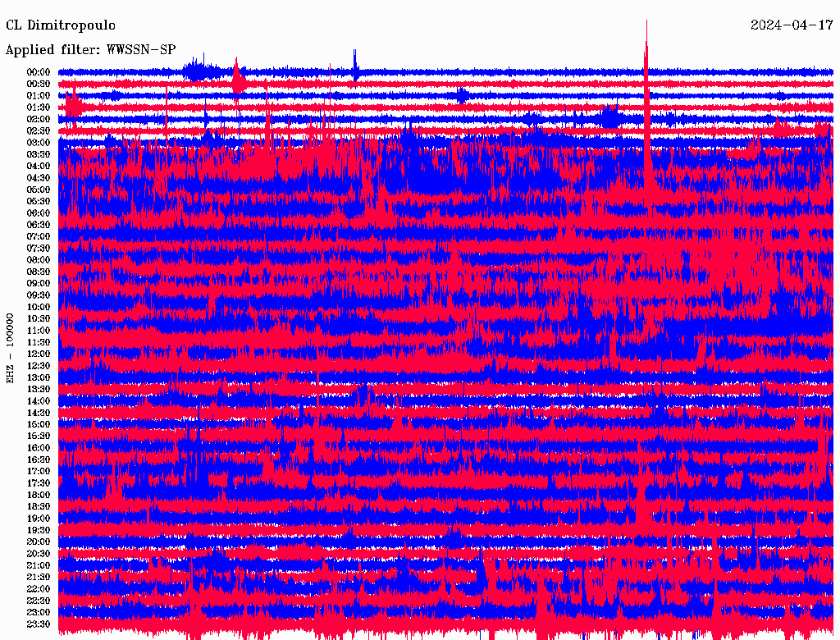Select the 09:00 time label

39,283
